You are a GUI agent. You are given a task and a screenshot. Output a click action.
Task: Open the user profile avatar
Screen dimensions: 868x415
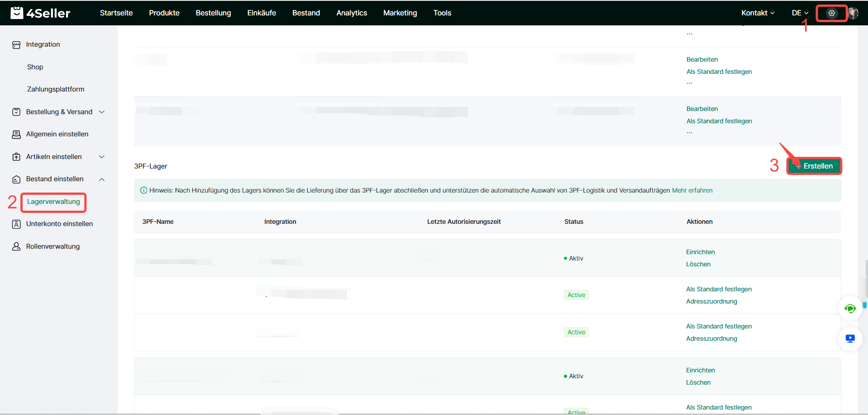[853, 13]
